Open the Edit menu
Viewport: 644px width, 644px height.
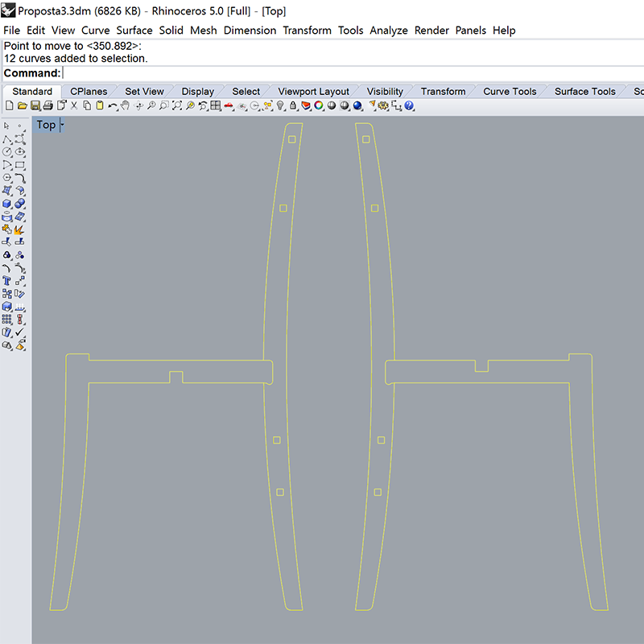pyautogui.click(x=35, y=31)
